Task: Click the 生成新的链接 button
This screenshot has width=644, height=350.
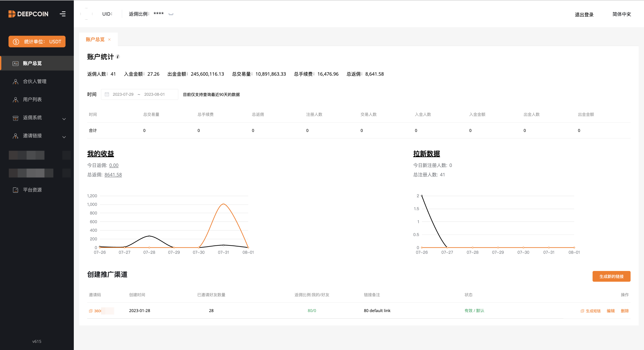Action: [x=611, y=276]
